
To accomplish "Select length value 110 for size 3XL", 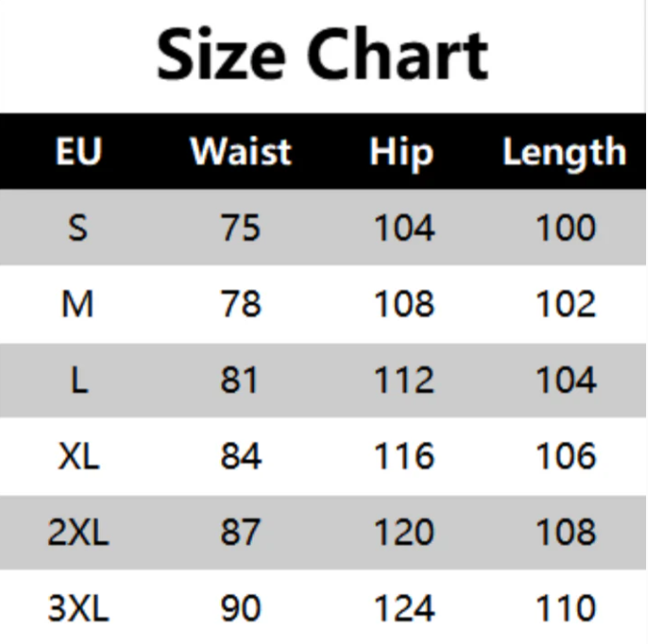I will pos(564,608).
